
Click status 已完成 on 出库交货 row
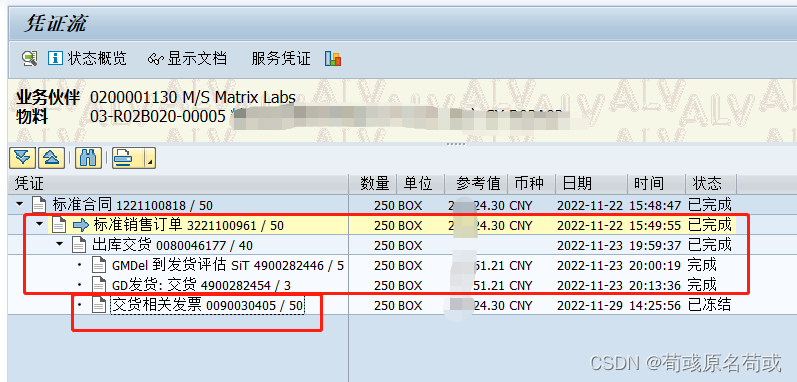click(710, 245)
